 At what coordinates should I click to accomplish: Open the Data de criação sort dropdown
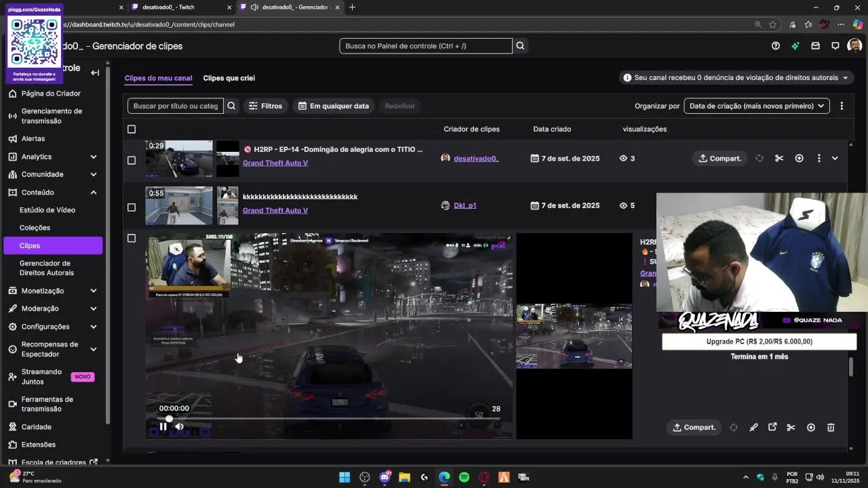757,106
